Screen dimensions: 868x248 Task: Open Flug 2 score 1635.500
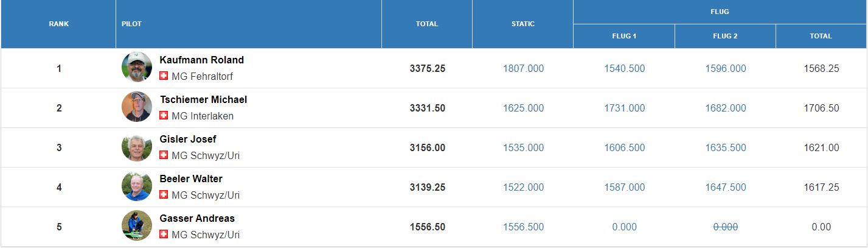click(x=726, y=148)
